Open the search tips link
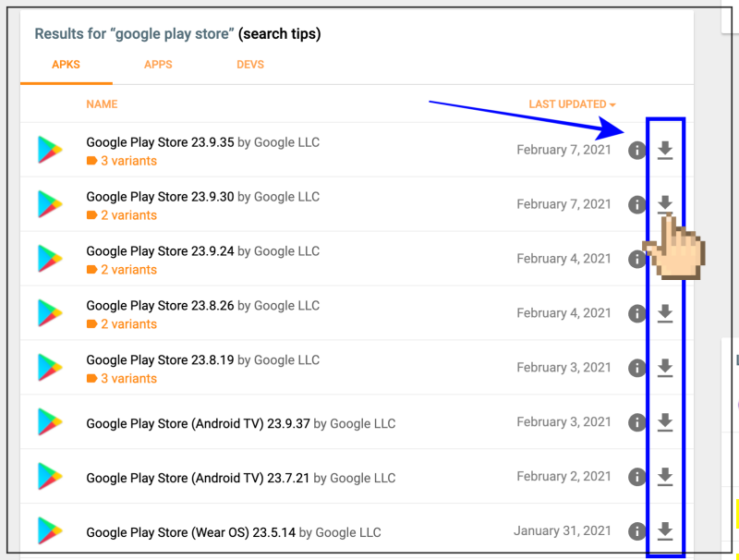This screenshot has width=739, height=560. point(280,34)
